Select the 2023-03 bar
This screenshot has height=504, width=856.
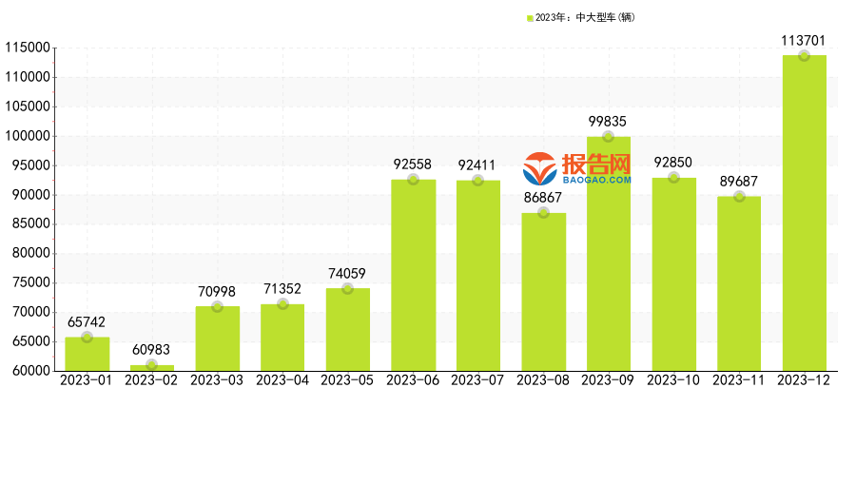point(217,339)
